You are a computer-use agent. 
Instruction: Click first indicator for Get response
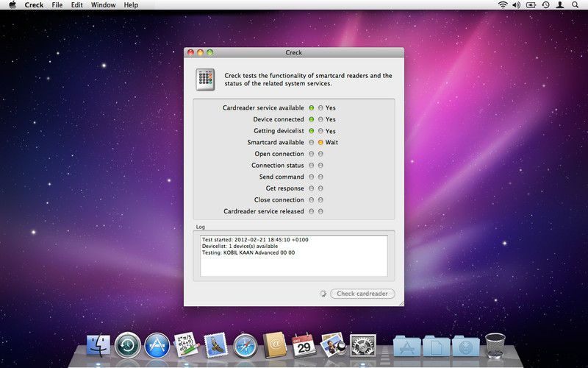click(x=311, y=188)
